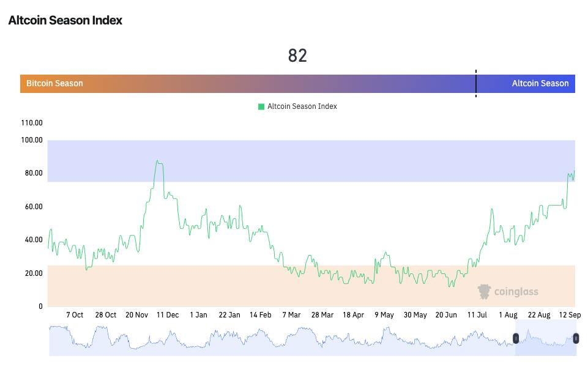588x367 pixels.
Task: Click the Altcoin Season label on the bar
Action: click(x=540, y=83)
